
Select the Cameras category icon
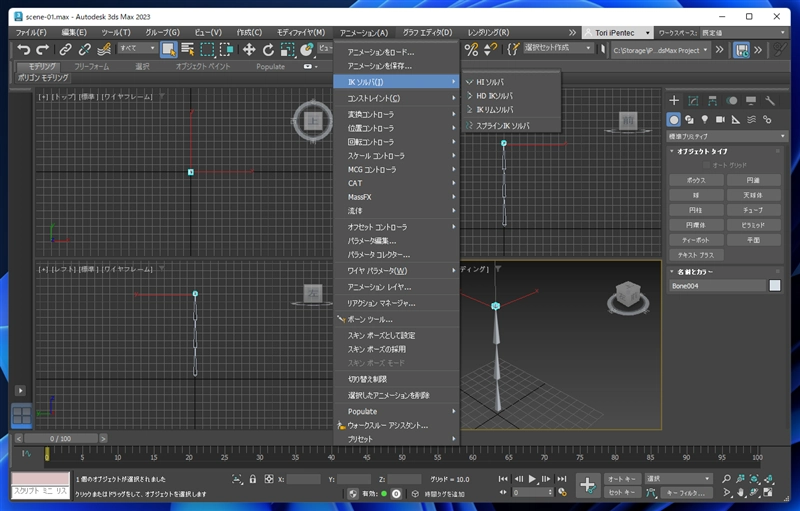pos(720,120)
